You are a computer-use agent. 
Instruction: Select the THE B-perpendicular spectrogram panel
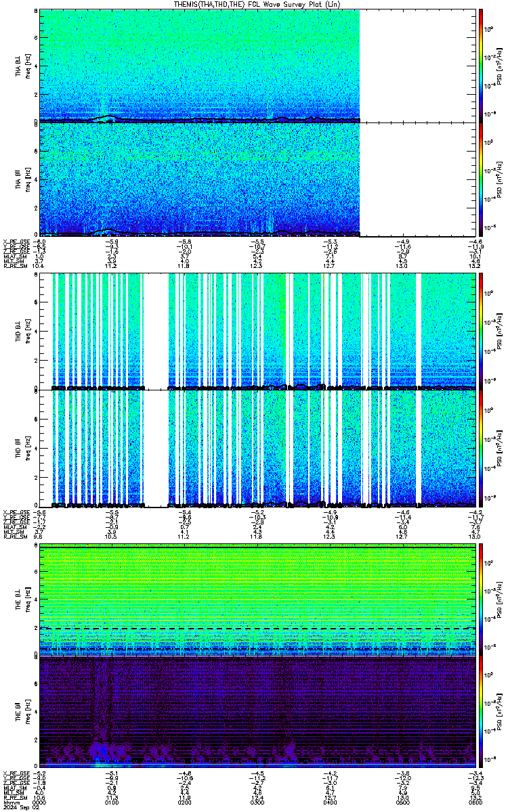tap(257, 600)
